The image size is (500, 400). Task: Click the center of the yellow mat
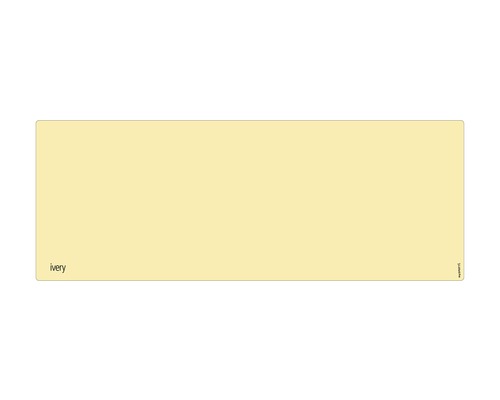[x=250, y=200]
